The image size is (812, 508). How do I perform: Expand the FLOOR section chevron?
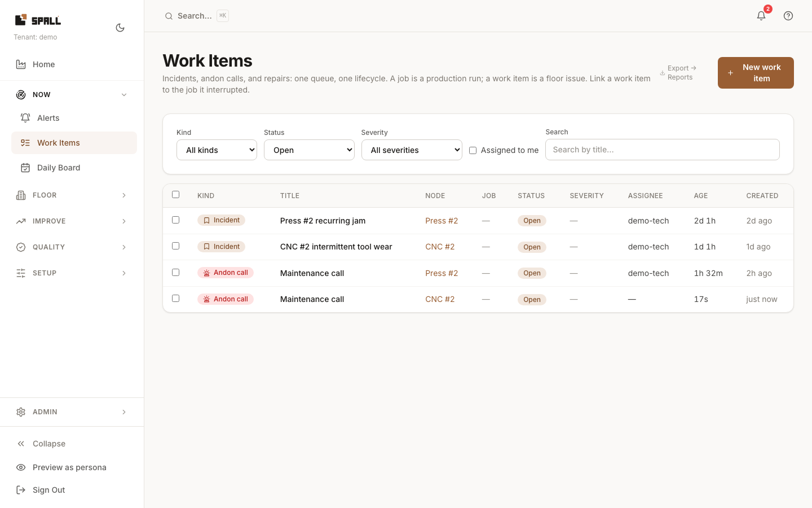124,195
